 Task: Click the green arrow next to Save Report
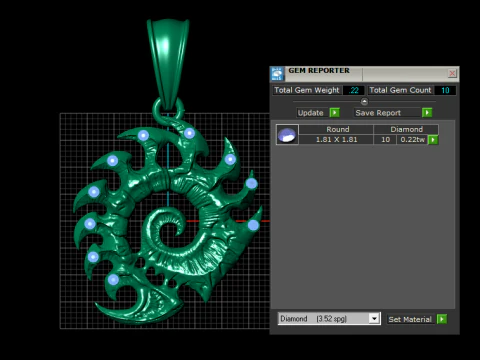coord(427,113)
